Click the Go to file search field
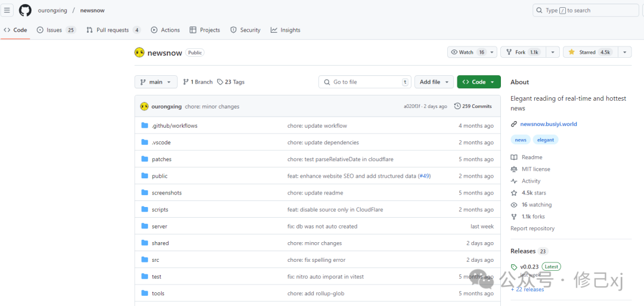644x306 pixels. [x=365, y=82]
